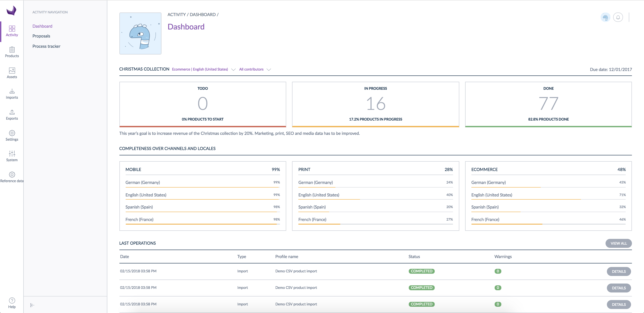The width and height of the screenshot is (644, 313).
Task: Open the Process tracker page
Action: pyautogui.click(x=46, y=46)
